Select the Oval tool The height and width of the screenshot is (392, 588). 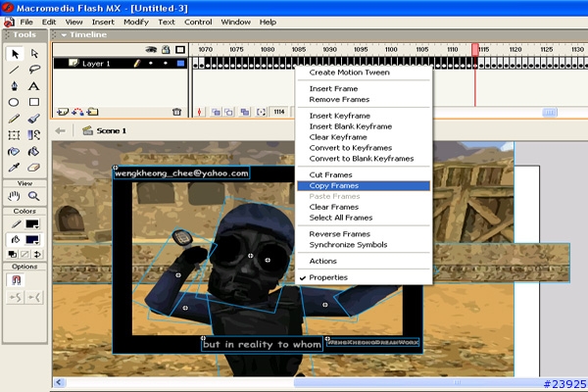click(14, 102)
